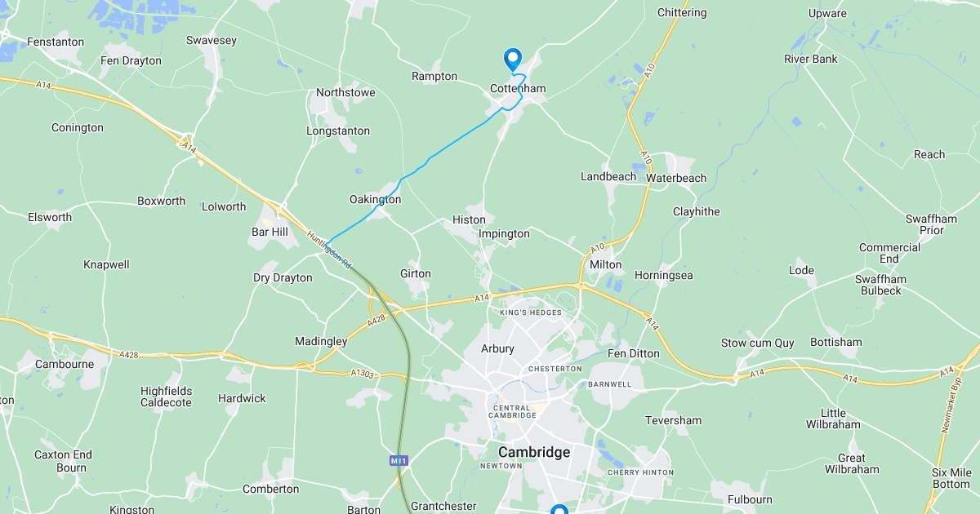The image size is (980, 514).
Task: Click the blue destination pin above Cottenham
Action: coord(513,60)
